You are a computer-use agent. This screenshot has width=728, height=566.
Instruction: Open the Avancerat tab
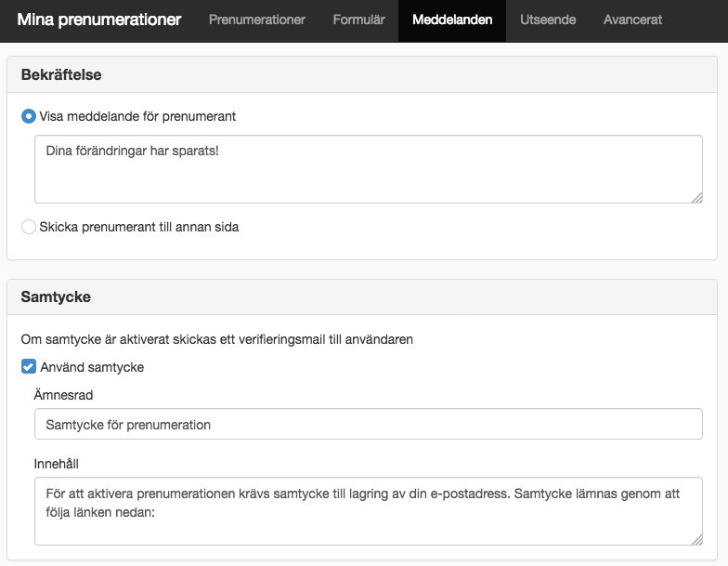633,20
